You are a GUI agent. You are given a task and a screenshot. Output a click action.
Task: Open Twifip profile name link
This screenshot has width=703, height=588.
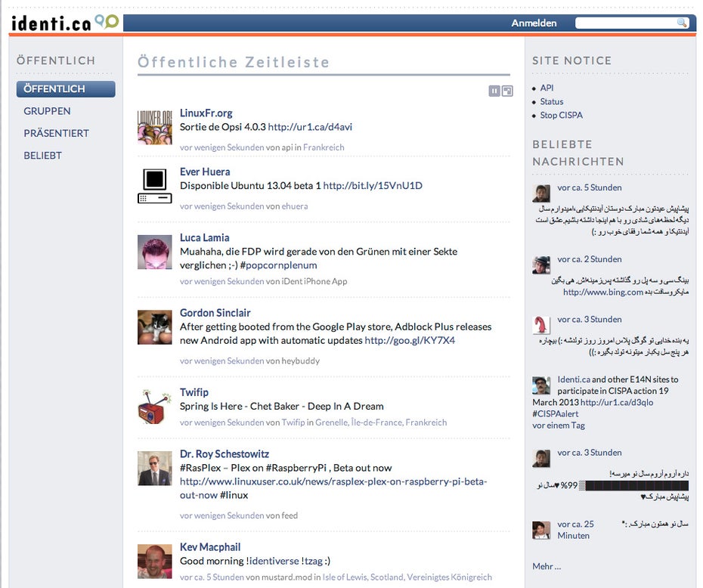194,392
